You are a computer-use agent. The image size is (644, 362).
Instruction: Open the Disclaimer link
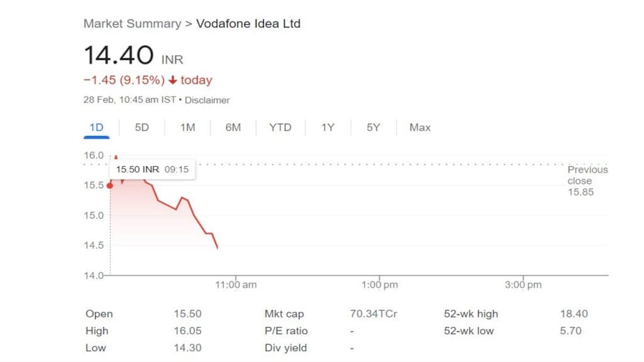(x=208, y=100)
